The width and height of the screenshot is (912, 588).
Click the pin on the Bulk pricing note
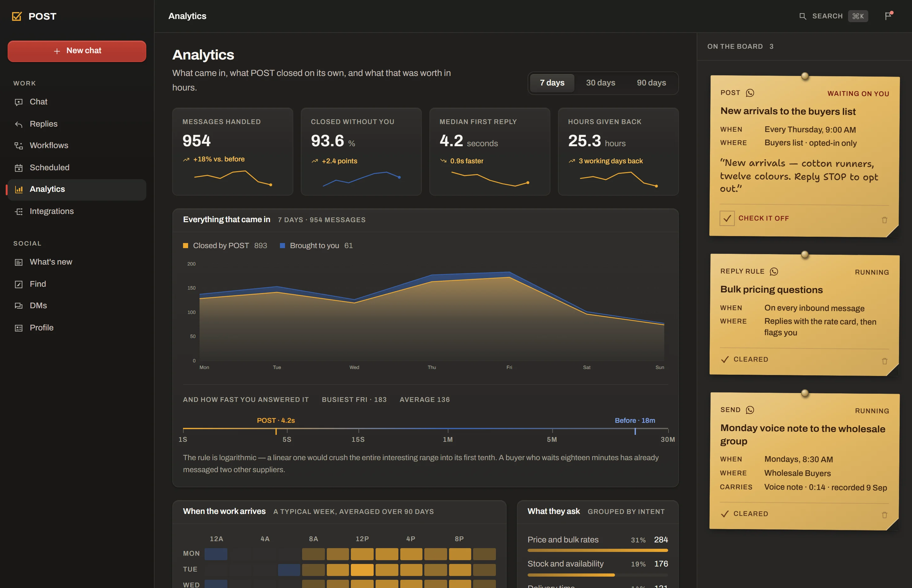tap(805, 254)
